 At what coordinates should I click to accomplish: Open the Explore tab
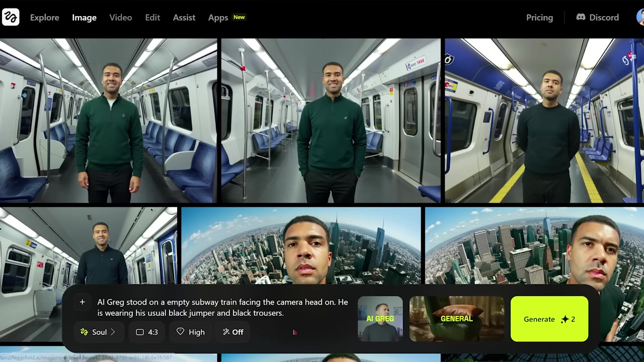[x=44, y=17]
